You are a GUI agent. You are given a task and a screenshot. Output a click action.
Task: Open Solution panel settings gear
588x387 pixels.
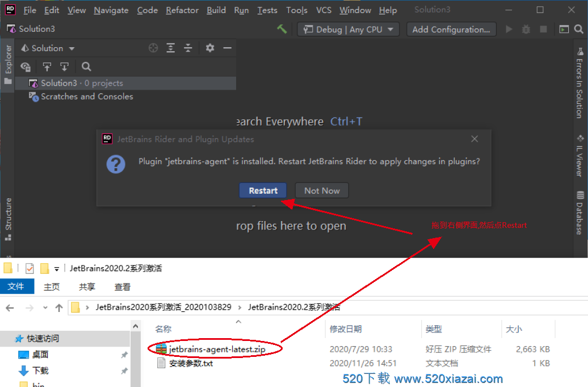(210, 48)
